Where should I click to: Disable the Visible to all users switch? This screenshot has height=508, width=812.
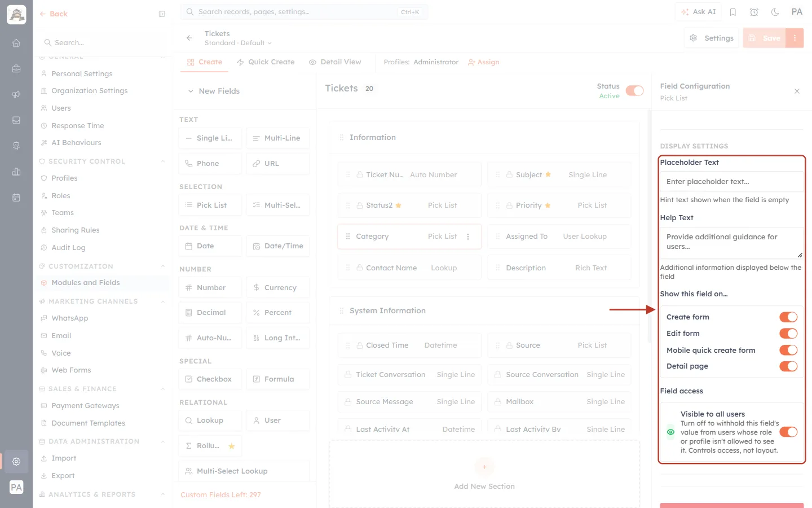(x=788, y=432)
